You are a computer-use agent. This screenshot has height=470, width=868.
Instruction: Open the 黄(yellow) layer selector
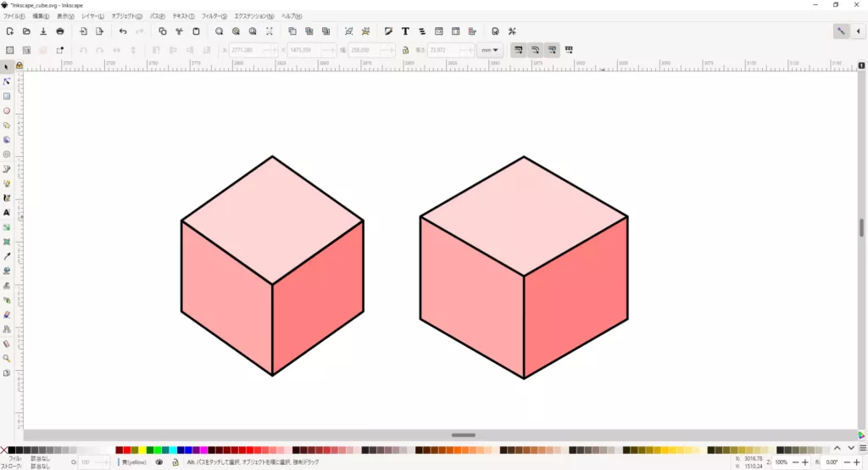point(134,462)
